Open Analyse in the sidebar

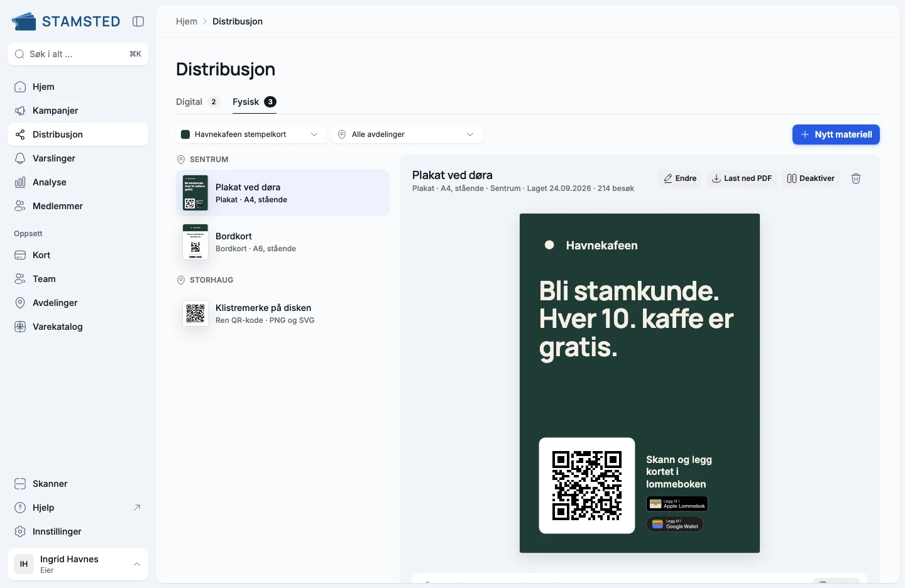(78, 182)
